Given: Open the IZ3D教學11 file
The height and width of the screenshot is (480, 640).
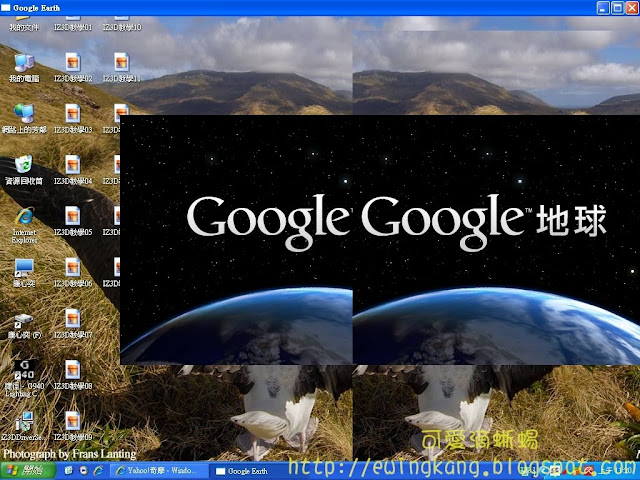Looking at the screenshot, I should click(x=122, y=68).
